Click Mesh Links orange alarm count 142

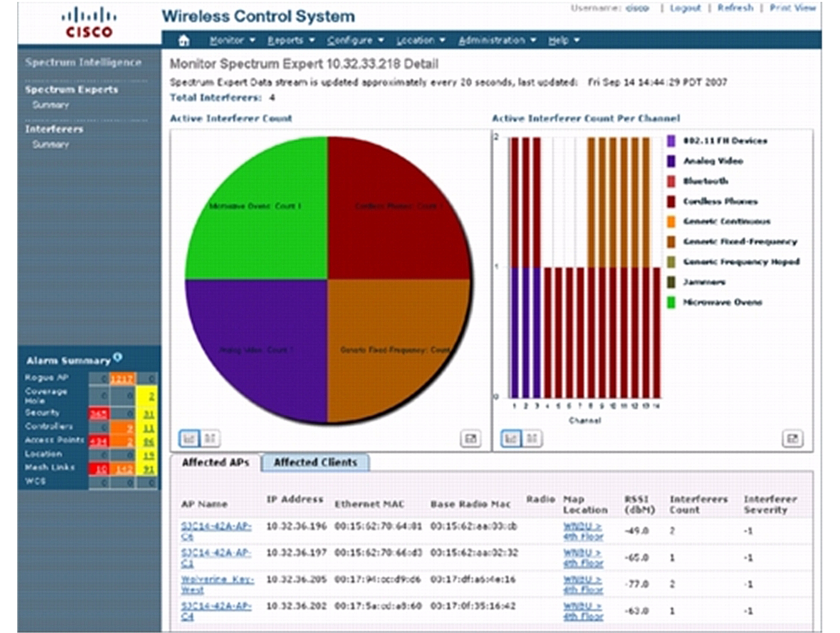[123, 469]
